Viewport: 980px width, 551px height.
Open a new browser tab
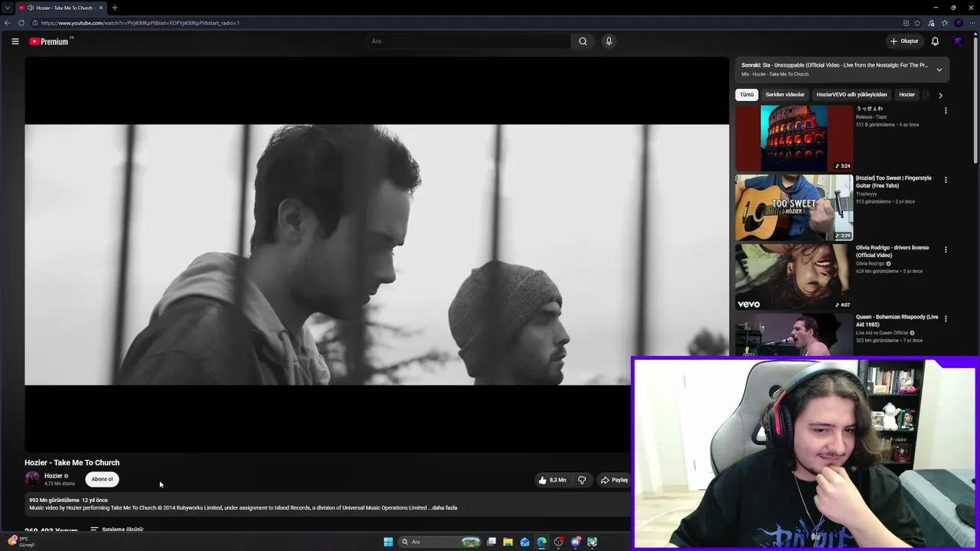115,8
